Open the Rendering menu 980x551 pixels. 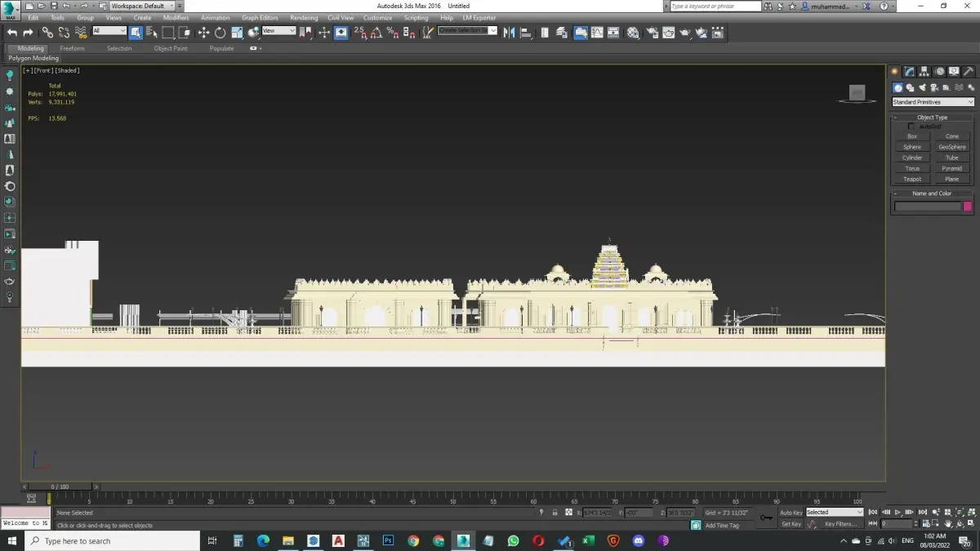coord(304,17)
